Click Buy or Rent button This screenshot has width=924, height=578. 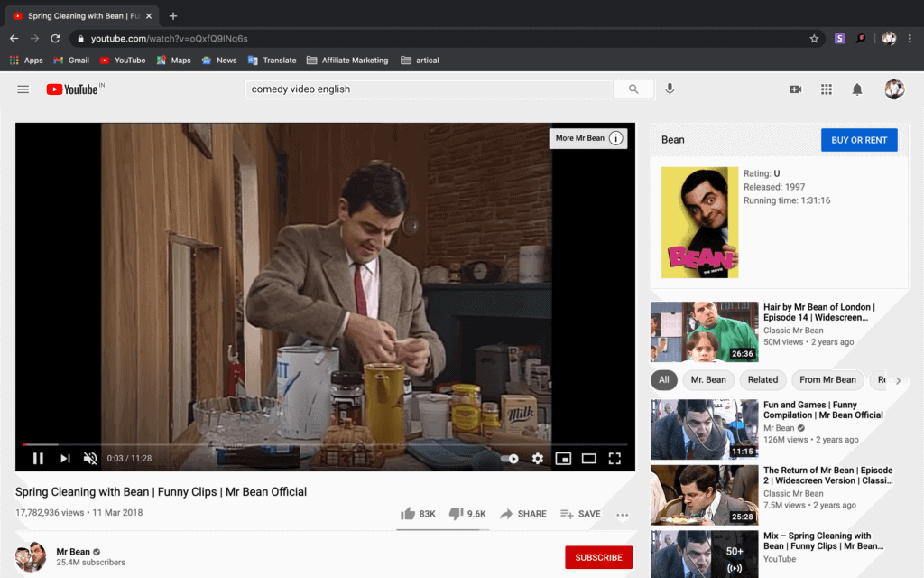click(x=859, y=140)
